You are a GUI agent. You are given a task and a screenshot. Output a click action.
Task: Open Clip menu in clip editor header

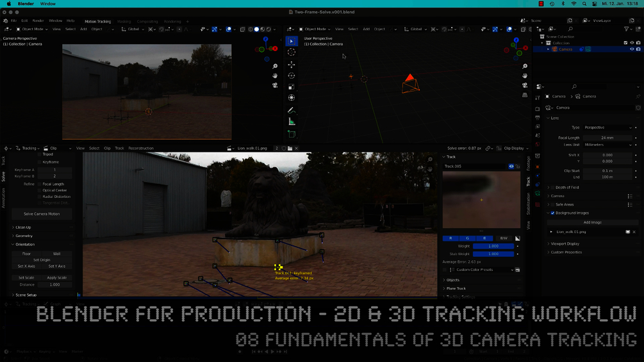(x=107, y=148)
